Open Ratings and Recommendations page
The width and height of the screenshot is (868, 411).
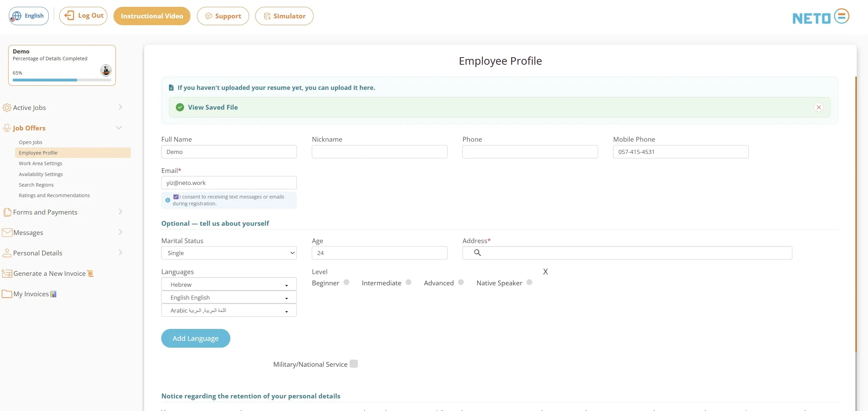(55, 195)
